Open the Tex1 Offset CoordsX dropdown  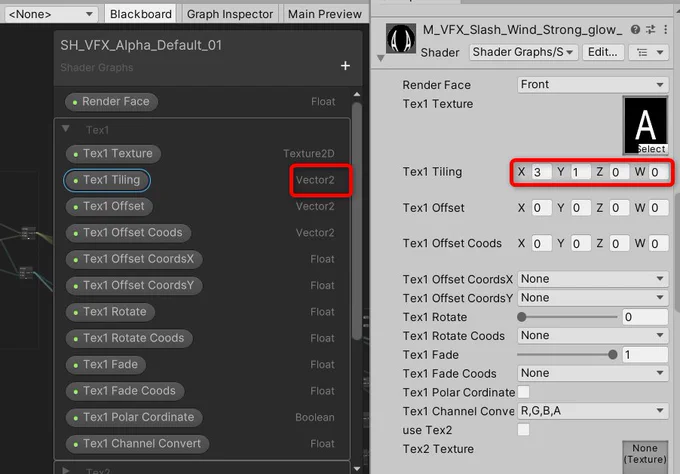(x=592, y=279)
